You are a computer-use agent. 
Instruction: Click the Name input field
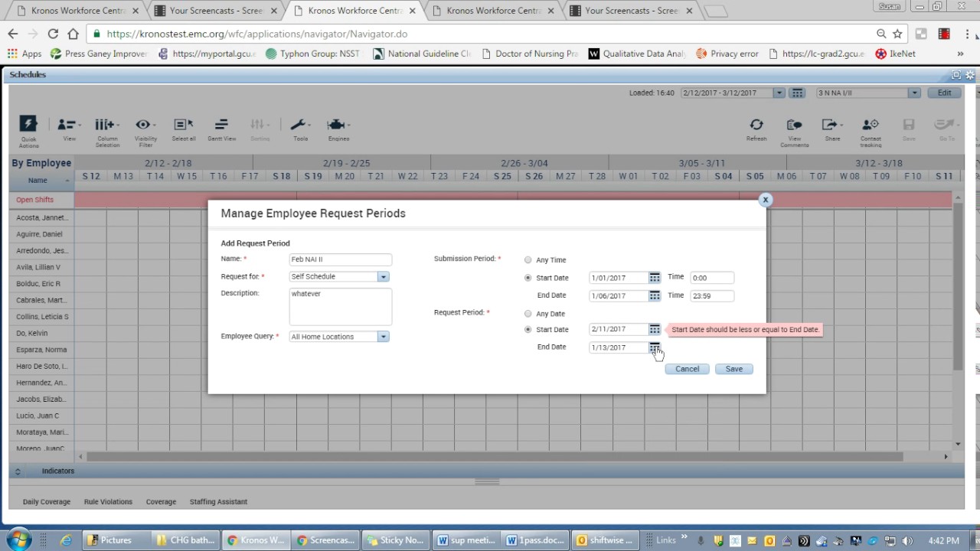(341, 259)
